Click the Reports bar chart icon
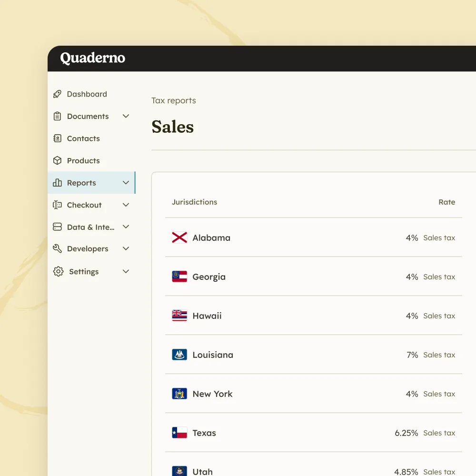Viewport: 476px width, 476px height. (57, 182)
